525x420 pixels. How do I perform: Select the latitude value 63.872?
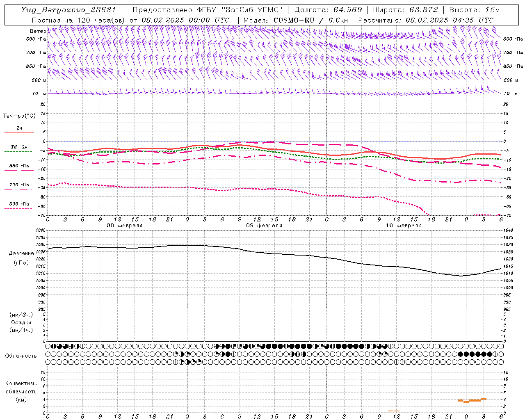click(x=424, y=10)
